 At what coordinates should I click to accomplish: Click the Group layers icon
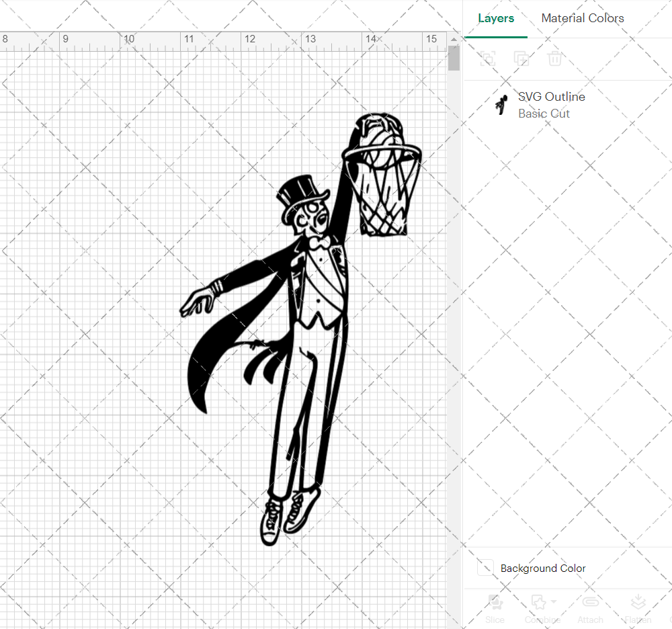tap(488, 58)
